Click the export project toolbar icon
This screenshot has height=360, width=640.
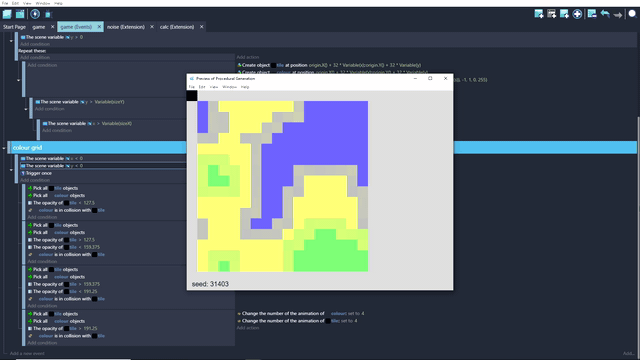coord(20,14)
